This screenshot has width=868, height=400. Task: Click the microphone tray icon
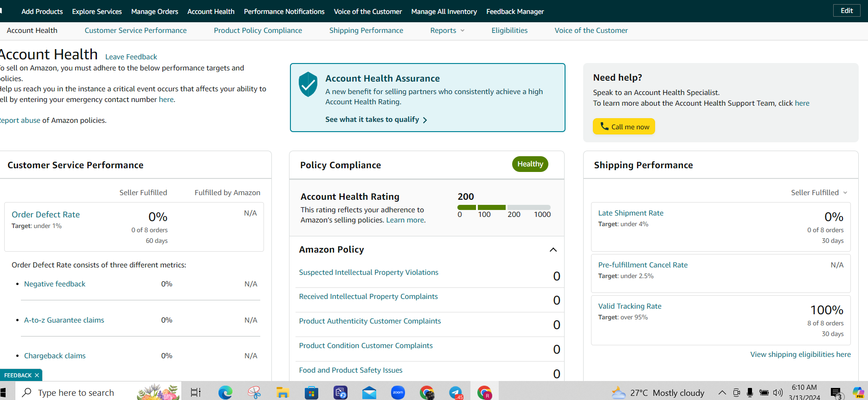[750, 393]
